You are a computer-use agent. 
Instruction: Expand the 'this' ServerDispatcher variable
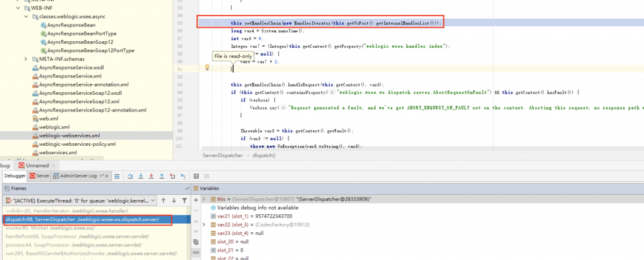coord(205,199)
